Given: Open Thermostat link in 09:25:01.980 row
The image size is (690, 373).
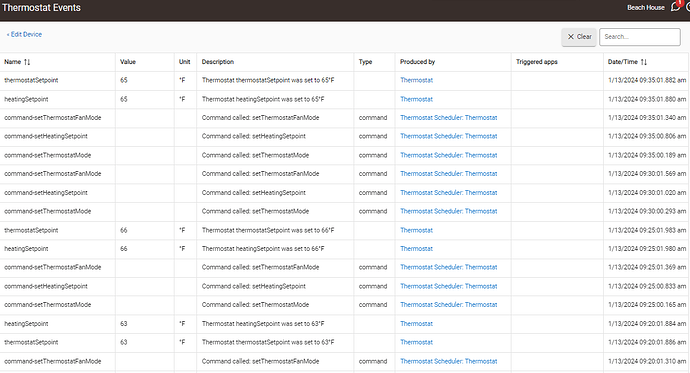Looking at the screenshot, I should [416, 249].
